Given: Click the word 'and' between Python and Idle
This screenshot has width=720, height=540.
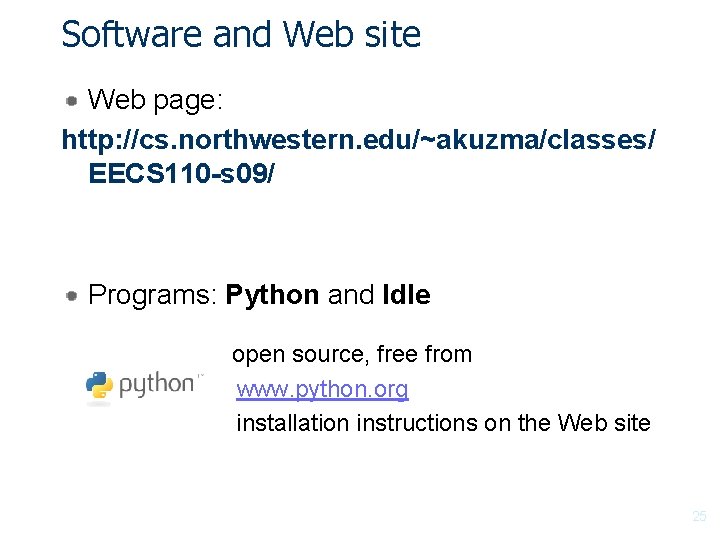Looking at the screenshot, I should coord(350,296).
